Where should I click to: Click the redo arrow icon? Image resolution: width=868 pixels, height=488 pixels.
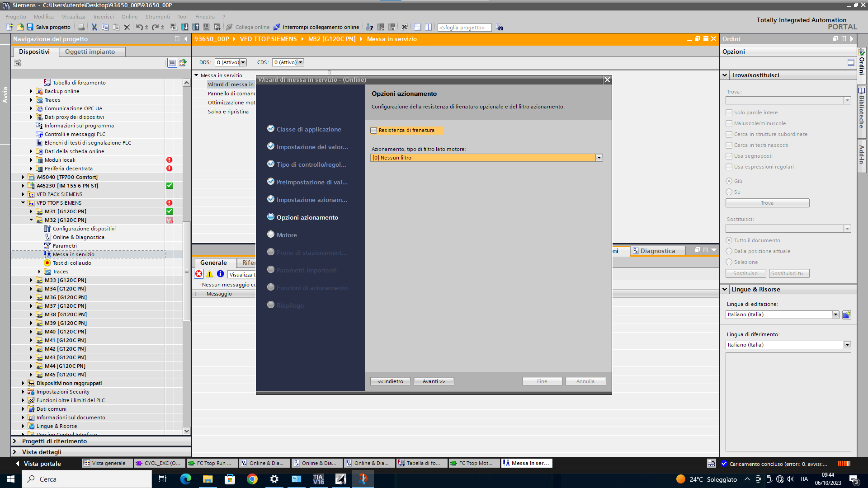[x=155, y=27]
